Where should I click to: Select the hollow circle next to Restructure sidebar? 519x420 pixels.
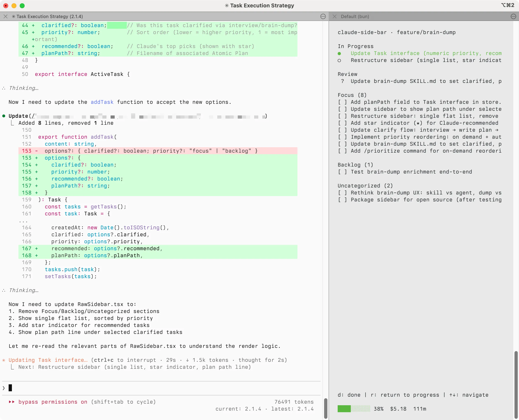340,60
